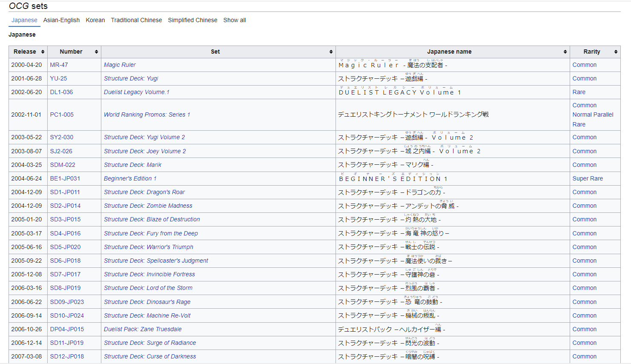This screenshot has width=631, height=364.
Task: Open Common rarity in the YU-25 row
Action: pos(585,78)
